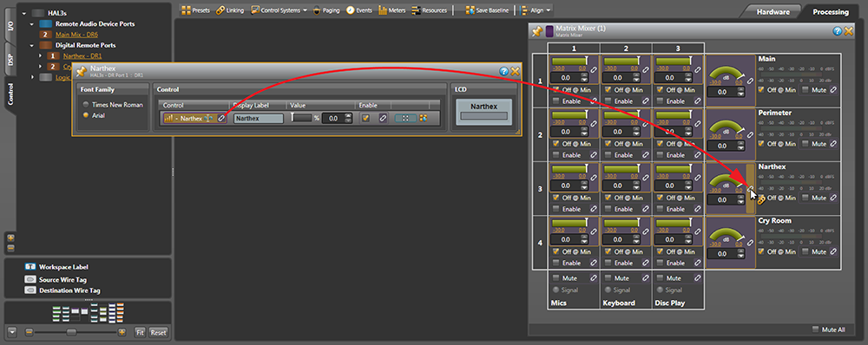Image resolution: width=868 pixels, height=345 pixels.
Task: Mute the Disc Play input column
Action: tap(660, 278)
